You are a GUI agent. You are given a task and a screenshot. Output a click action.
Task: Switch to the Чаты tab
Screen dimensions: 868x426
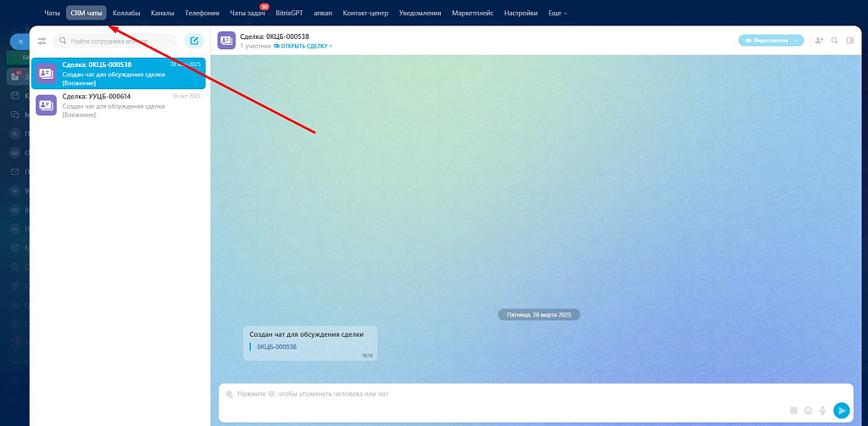(x=52, y=14)
